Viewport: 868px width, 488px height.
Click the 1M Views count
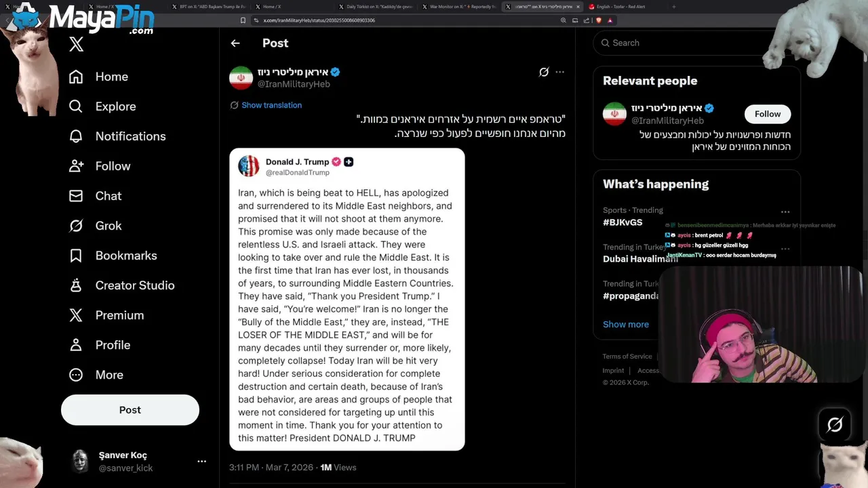pos(338,467)
